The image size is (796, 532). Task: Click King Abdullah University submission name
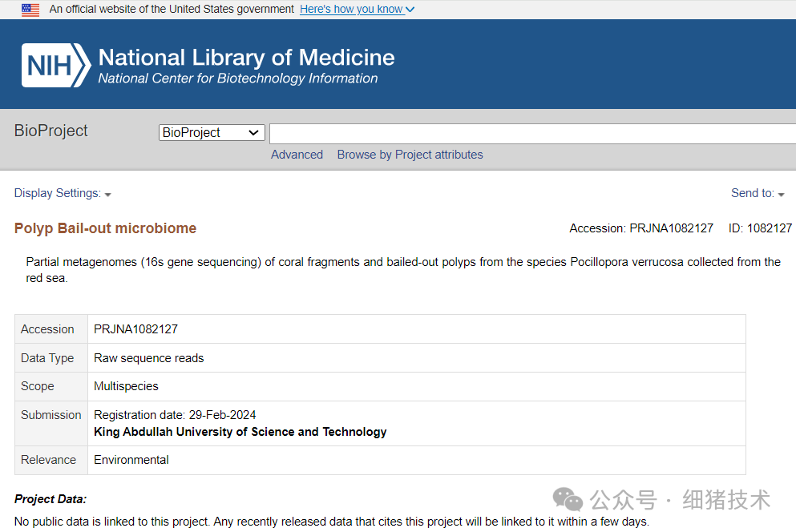240,432
